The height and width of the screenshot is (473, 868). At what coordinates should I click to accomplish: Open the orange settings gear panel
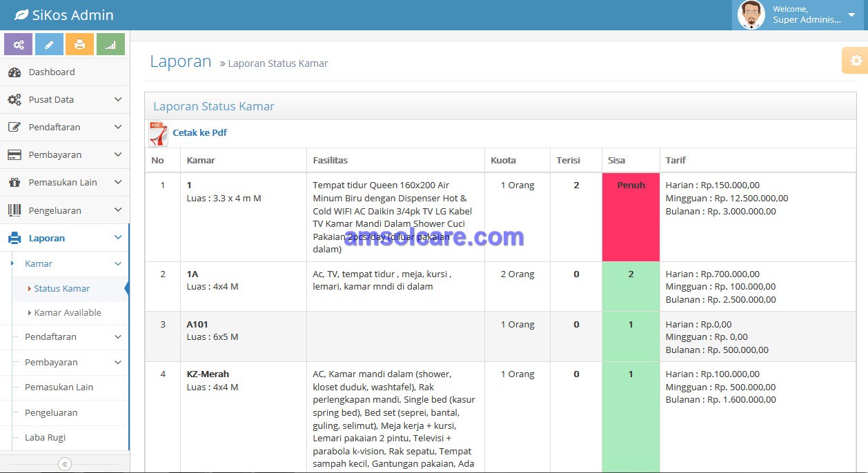[856, 61]
